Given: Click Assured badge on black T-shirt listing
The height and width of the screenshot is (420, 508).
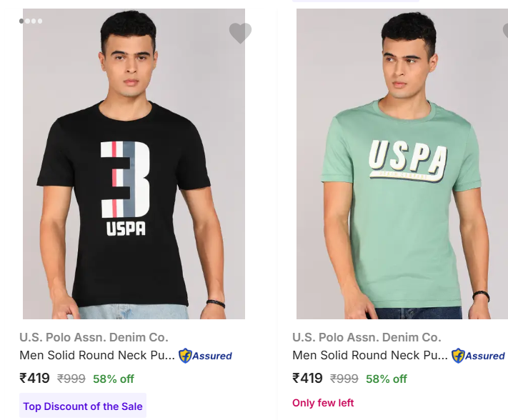Looking at the screenshot, I should (x=205, y=356).
